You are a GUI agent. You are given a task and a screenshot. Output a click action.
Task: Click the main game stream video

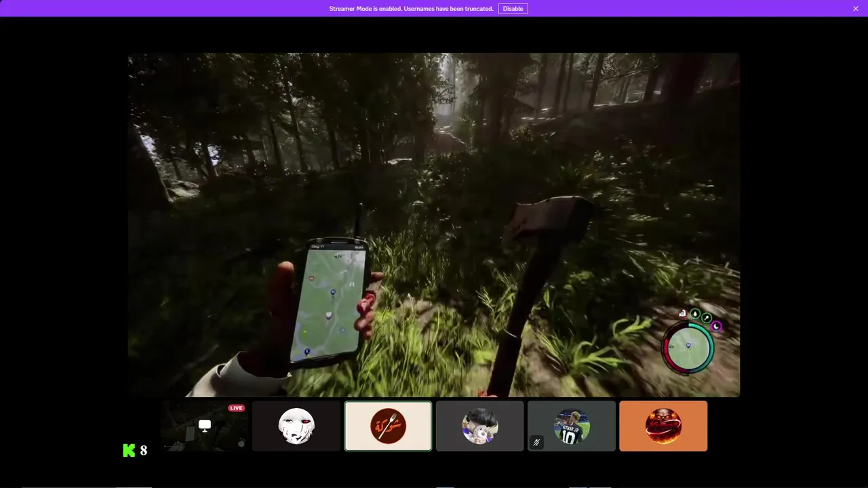click(x=434, y=225)
